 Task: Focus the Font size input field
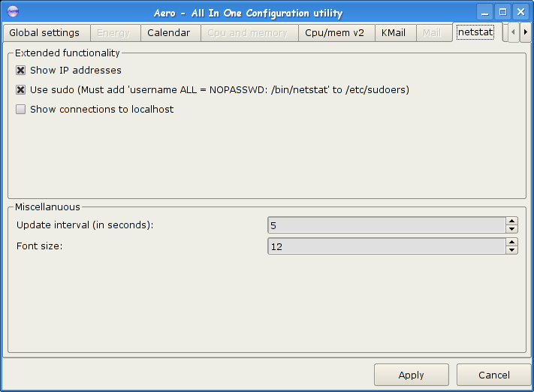click(x=386, y=246)
